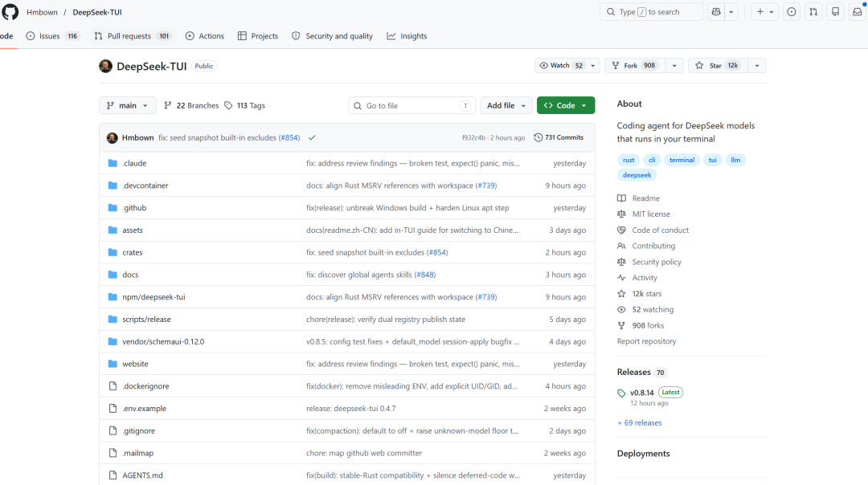
Task: Open the Add file dropdown
Action: 506,106
